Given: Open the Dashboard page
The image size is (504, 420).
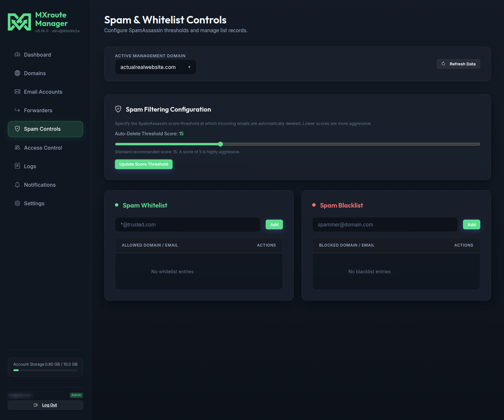Looking at the screenshot, I should click(45, 55).
